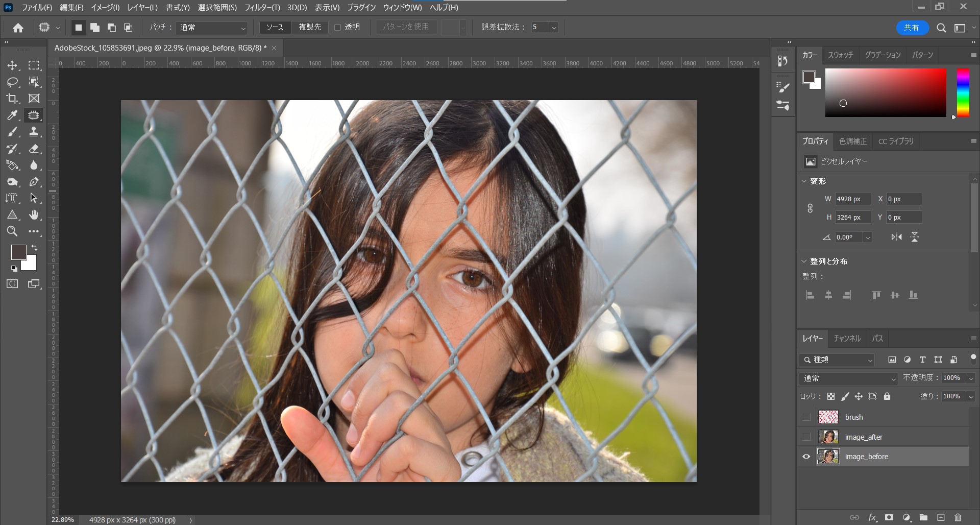
Task: Open the search magnifier icon
Action: click(x=941, y=28)
